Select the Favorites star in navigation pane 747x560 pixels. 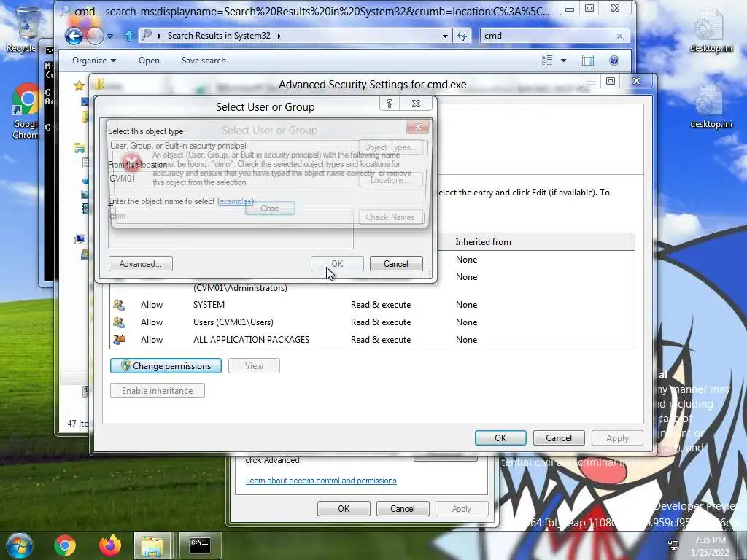click(79, 86)
